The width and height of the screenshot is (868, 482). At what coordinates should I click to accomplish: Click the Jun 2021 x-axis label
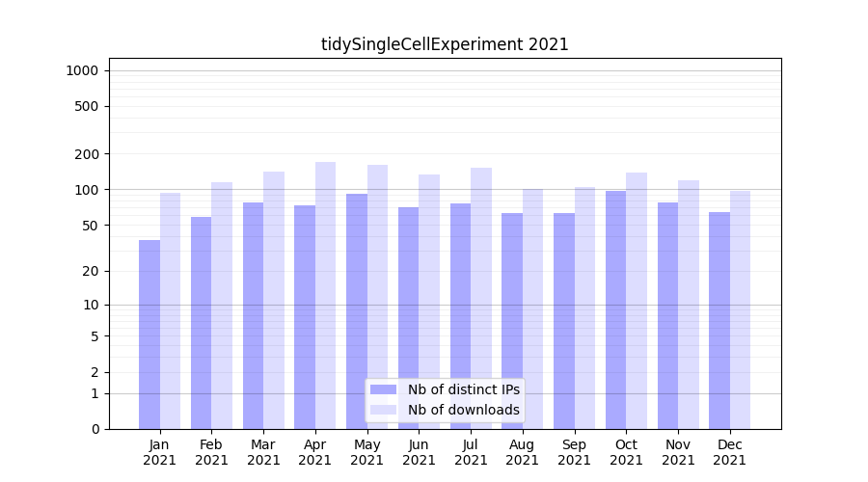coord(419,452)
